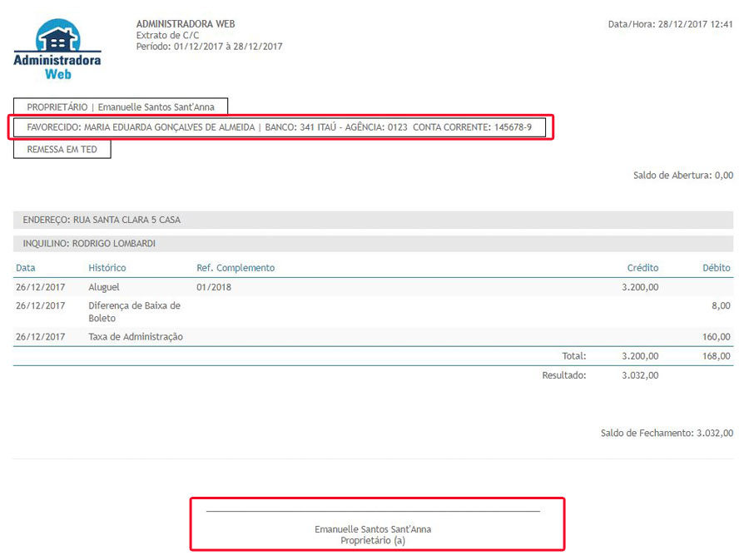Click the Resultado 3.032,00 value
Viewport: 749px width, 560px height.
pyautogui.click(x=639, y=375)
